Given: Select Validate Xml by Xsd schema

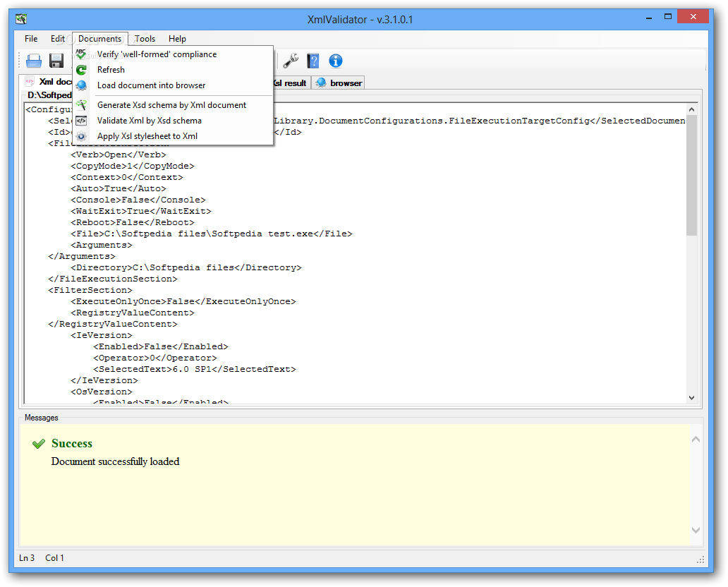Looking at the screenshot, I should coord(173,121).
